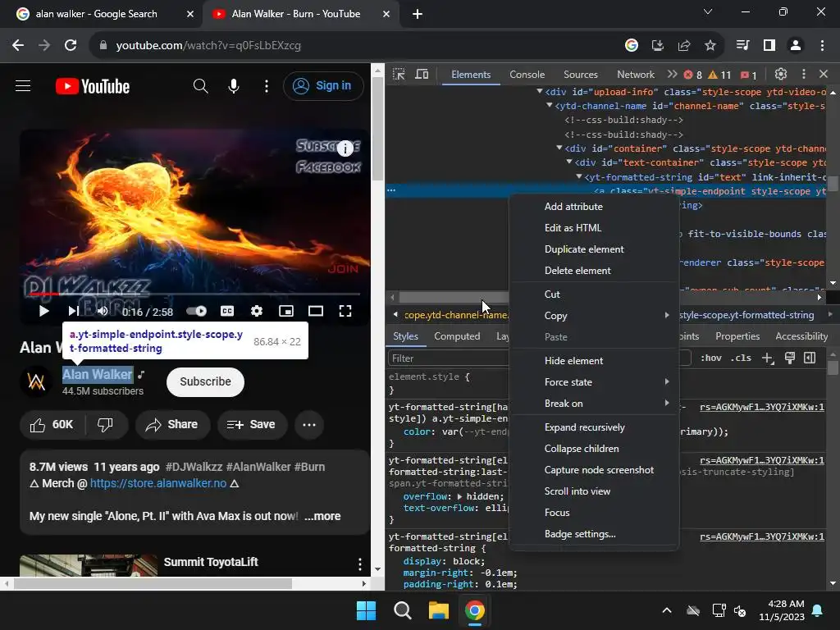Toggle Chrome side panel
The height and width of the screenshot is (630, 840).
click(769, 46)
